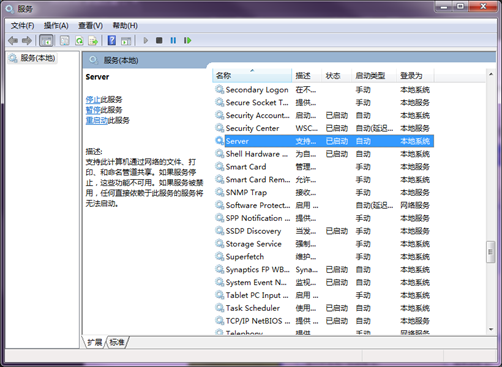Click the Restart Service toolbar icon

pos(188,41)
